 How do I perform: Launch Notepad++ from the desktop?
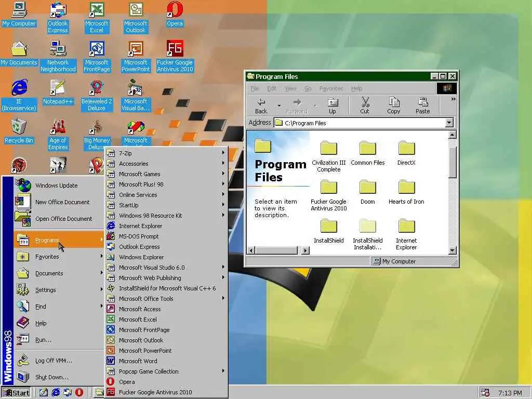(x=58, y=92)
